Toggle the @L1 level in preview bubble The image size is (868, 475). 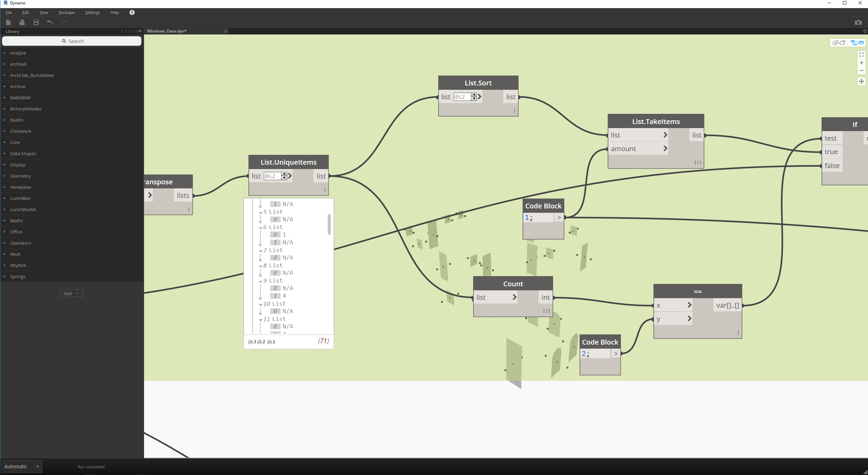coord(271,342)
